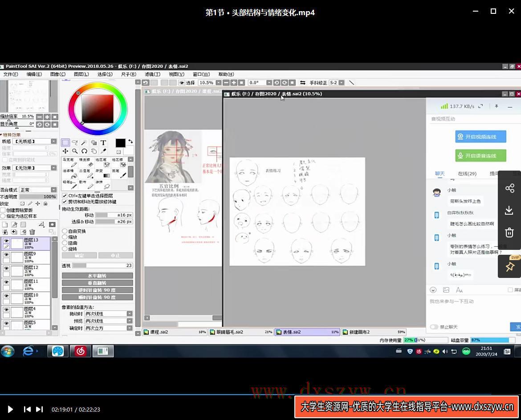The image size is (521, 420).
Task: Open 混合模式 blend mode dropdown
Action: [x=38, y=190]
